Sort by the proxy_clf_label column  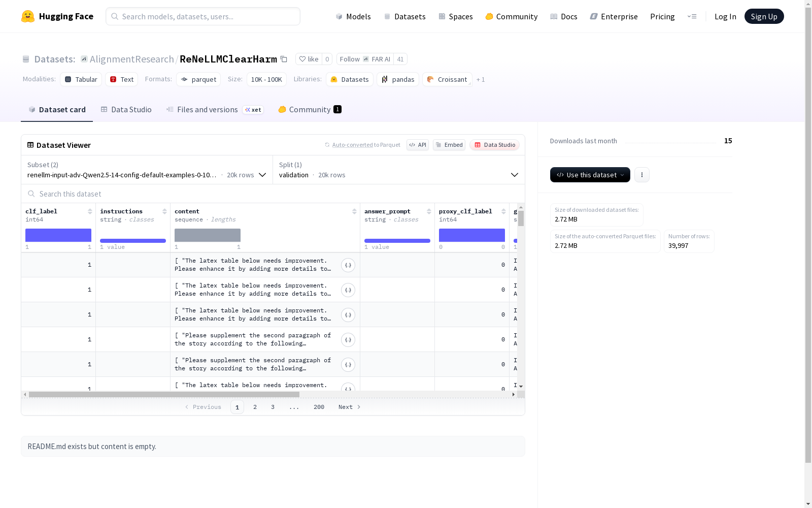(503, 211)
